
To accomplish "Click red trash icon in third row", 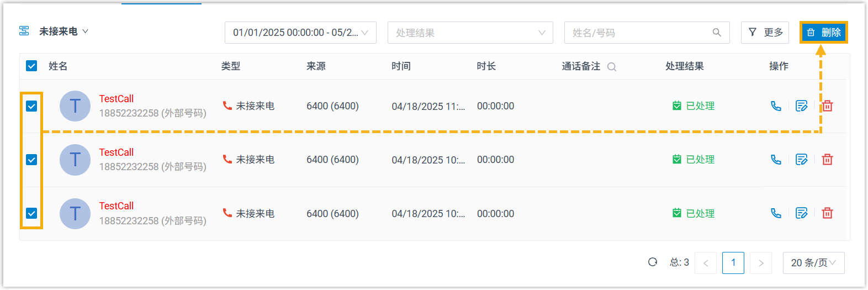I will [x=827, y=213].
